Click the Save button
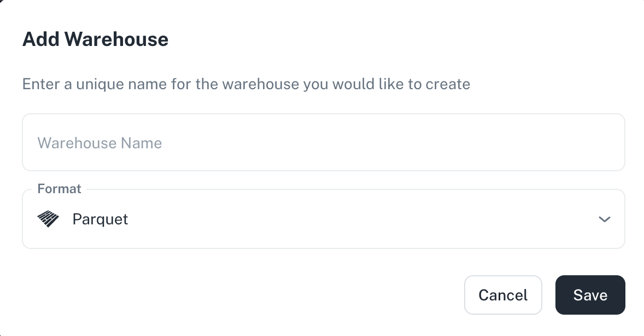The height and width of the screenshot is (336, 644). coord(590,295)
